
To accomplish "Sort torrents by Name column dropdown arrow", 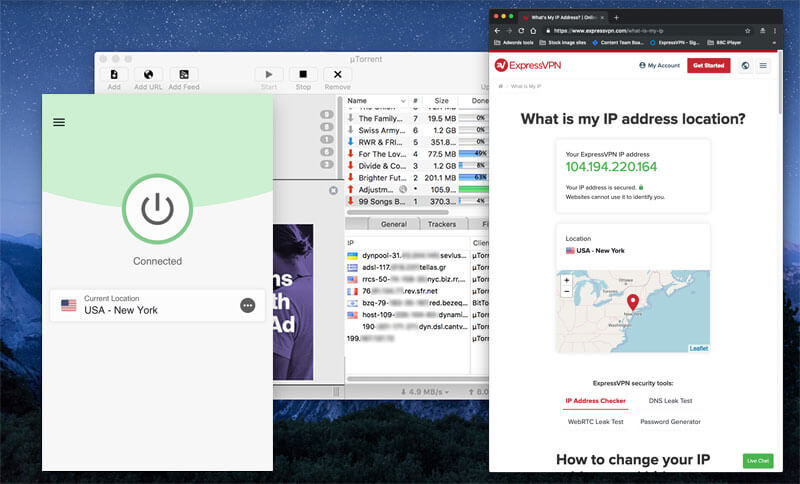I will [x=403, y=101].
